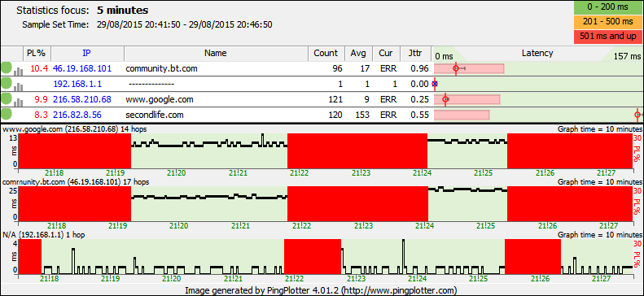The height and width of the screenshot is (296, 644).
Task: Select the secondlife.com name cell
Action: tap(155, 115)
